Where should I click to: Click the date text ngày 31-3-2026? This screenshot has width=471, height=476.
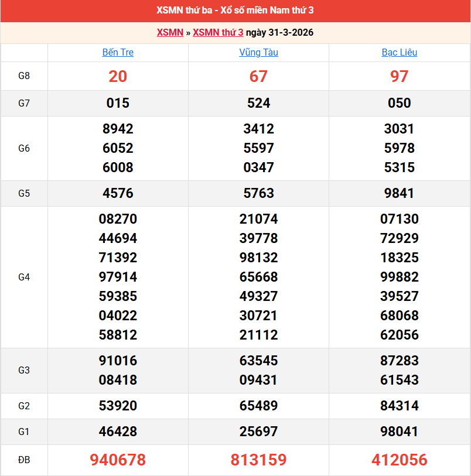coord(279,32)
